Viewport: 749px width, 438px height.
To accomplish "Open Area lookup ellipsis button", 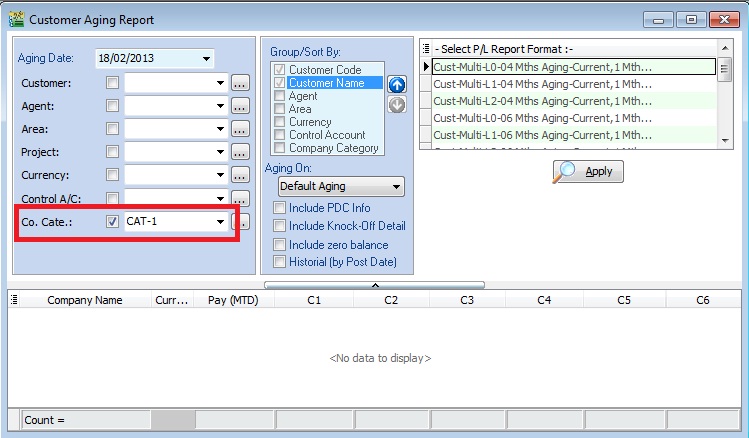I will (240, 129).
